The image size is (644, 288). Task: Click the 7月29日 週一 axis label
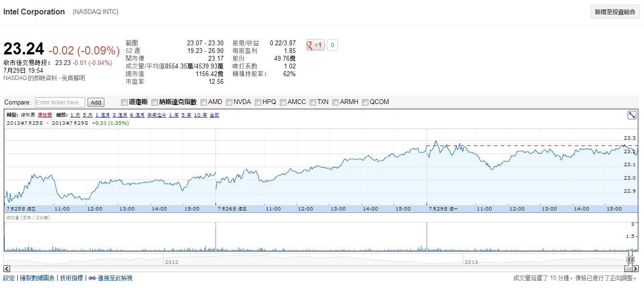click(443, 209)
